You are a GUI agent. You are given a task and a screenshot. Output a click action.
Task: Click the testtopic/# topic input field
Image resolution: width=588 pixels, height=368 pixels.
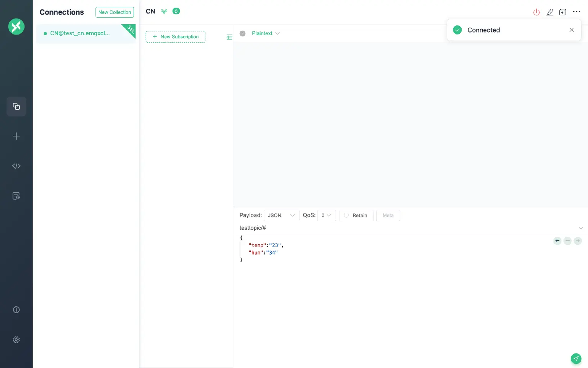point(406,228)
